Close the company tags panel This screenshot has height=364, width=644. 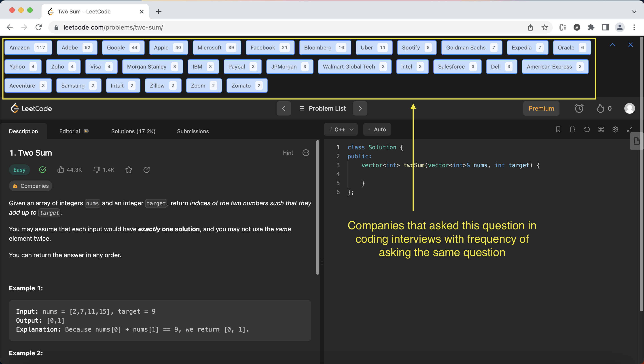click(631, 45)
